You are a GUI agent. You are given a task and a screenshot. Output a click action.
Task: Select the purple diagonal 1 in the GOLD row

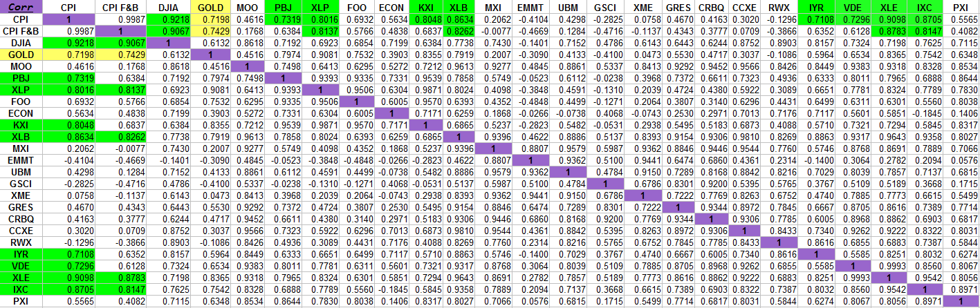click(x=211, y=55)
